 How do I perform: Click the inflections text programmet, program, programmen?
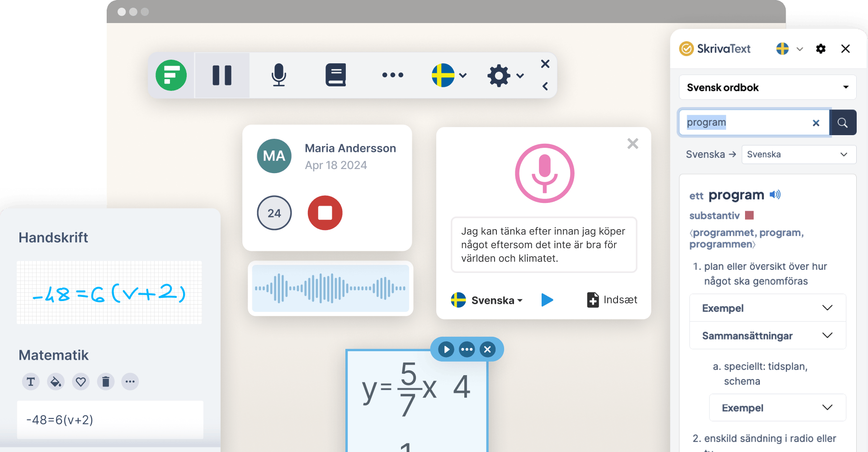pyautogui.click(x=746, y=238)
